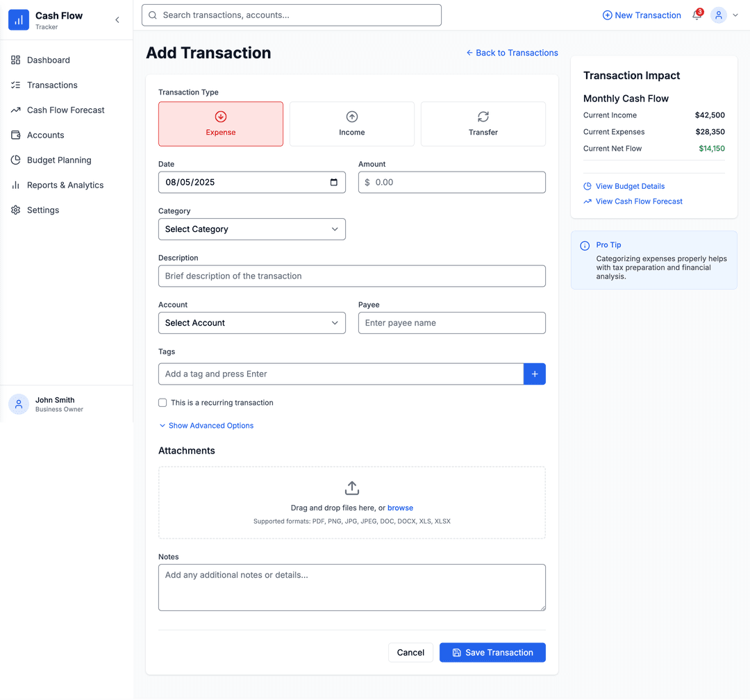
Task: Follow the Back to Transactions link
Action: click(512, 53)
